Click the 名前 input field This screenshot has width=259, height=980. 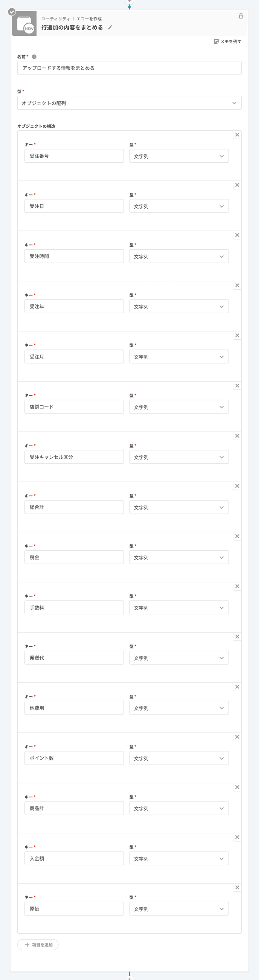coord(129,68)
